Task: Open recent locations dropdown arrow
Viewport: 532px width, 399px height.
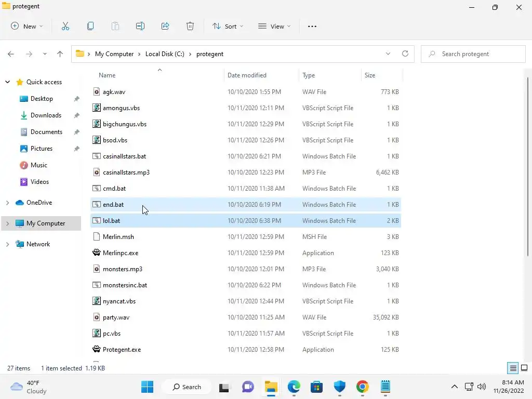Action: point(45,54)
